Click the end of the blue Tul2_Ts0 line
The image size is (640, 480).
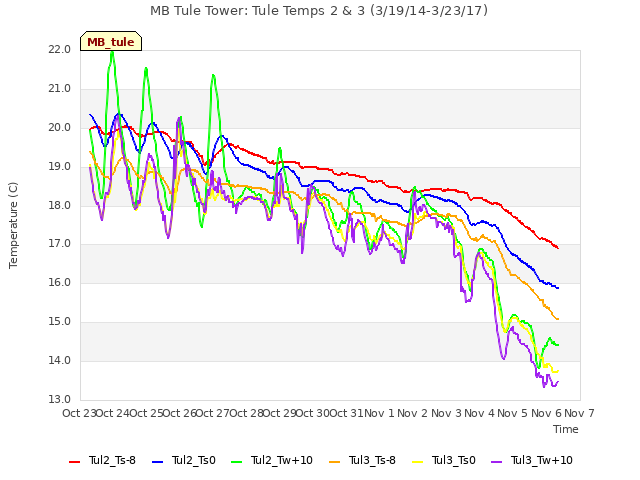tap(558, 288)
